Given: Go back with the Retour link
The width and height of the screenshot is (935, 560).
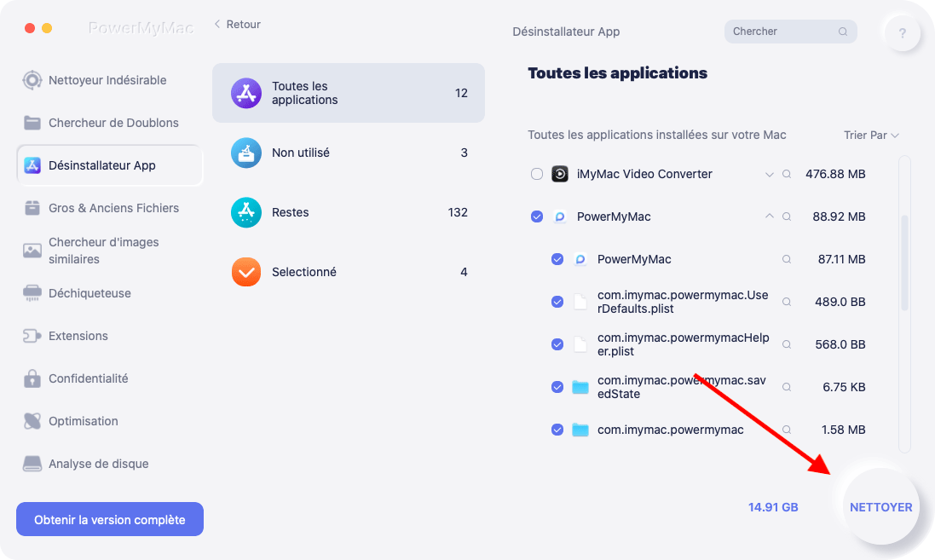Looking at the screenshot, I should (x=237, y=25).
